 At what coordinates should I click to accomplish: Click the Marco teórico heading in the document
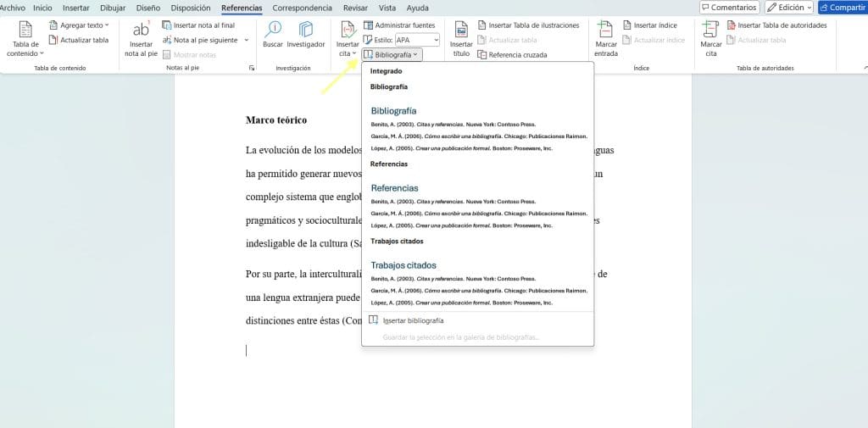coord(275,120)
